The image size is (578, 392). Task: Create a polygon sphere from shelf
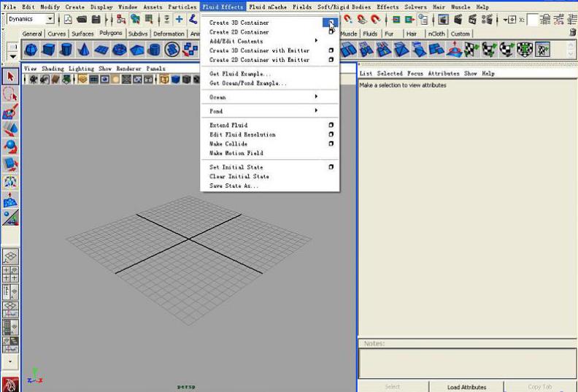click(x=31, y=50)
